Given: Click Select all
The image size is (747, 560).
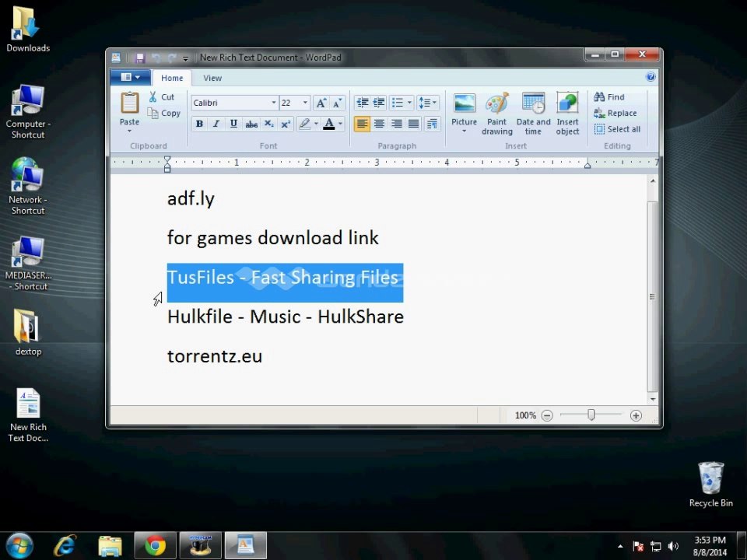Looking at the screenshot, I should click(617, 129).
